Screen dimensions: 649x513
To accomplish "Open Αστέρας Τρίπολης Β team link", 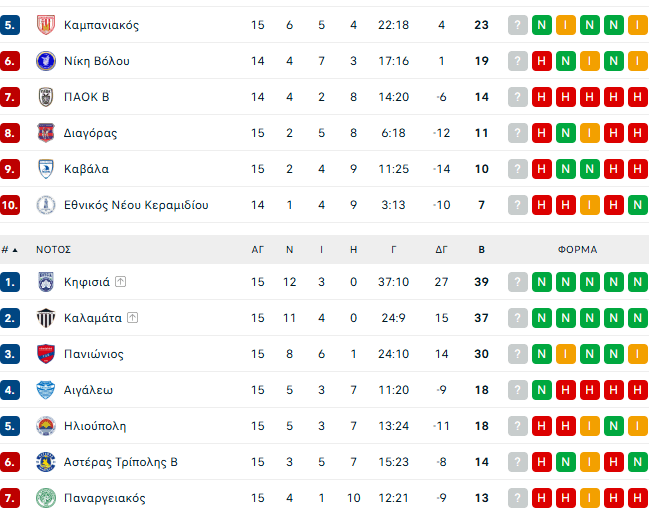I will [x=120, y=462].
